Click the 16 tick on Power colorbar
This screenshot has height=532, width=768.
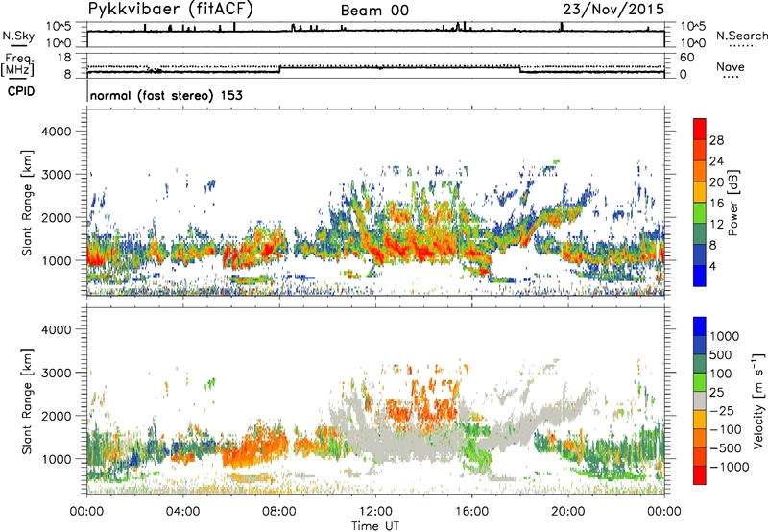[x=716, y=204]
